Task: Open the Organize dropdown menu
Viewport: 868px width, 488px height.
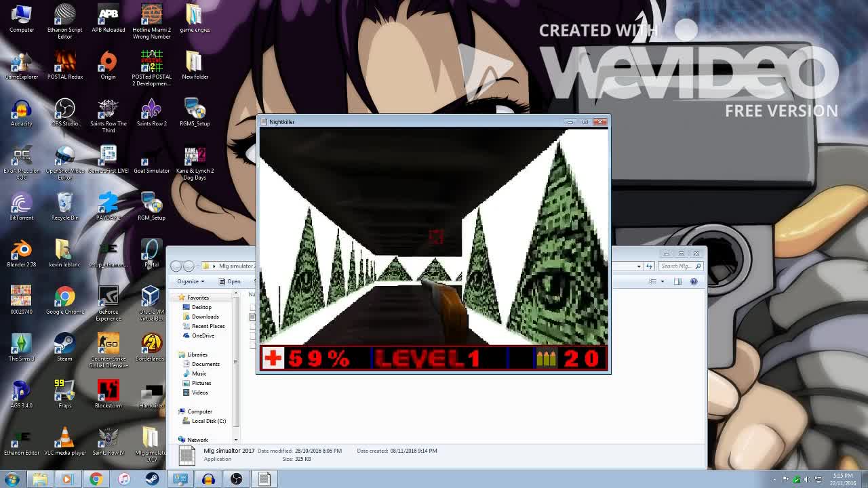Action: pos(191,281)
